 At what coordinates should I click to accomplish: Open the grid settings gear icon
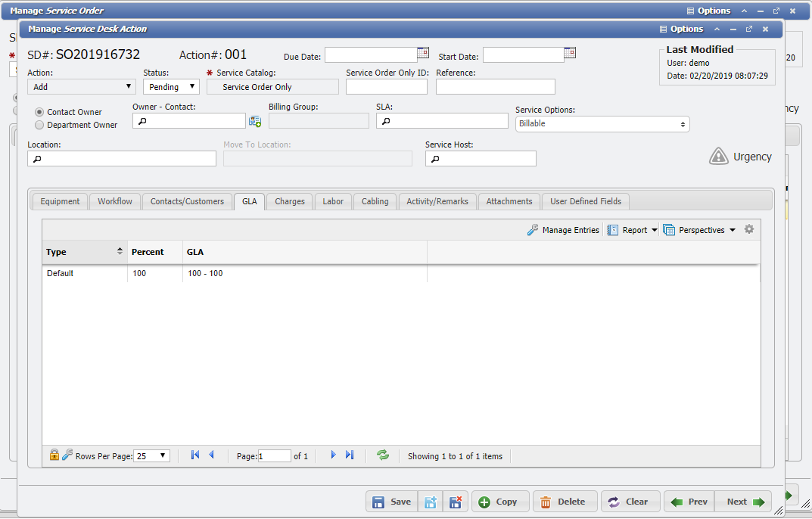click(748, 228)
